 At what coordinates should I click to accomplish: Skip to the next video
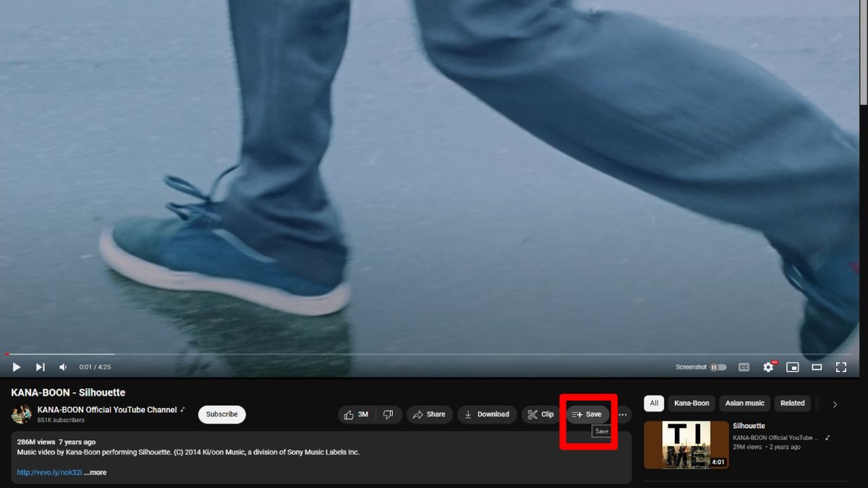click(x=40, y=367)
